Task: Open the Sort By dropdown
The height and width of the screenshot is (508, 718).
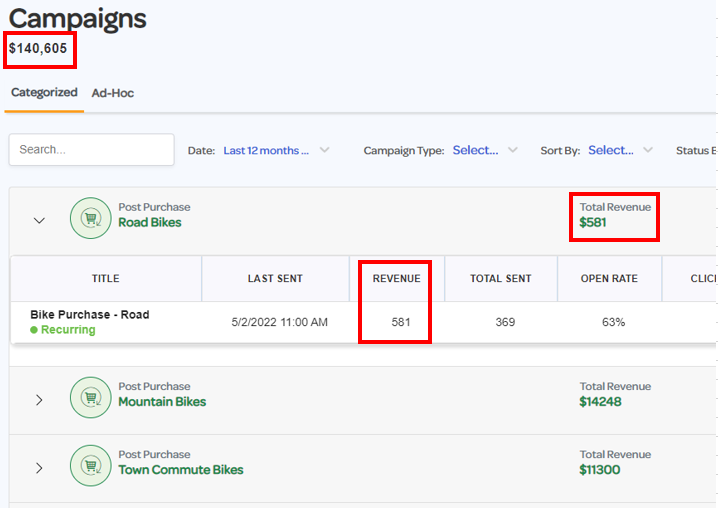Action: click(620, 151)
